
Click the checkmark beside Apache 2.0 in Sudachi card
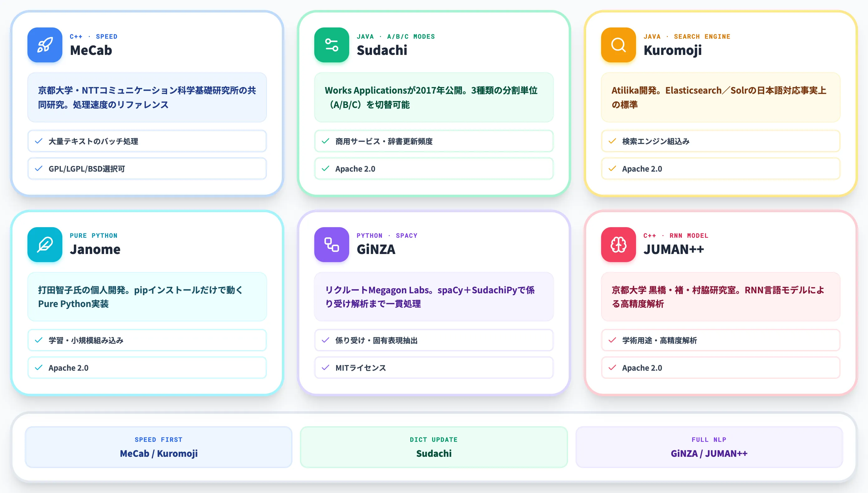325,168
